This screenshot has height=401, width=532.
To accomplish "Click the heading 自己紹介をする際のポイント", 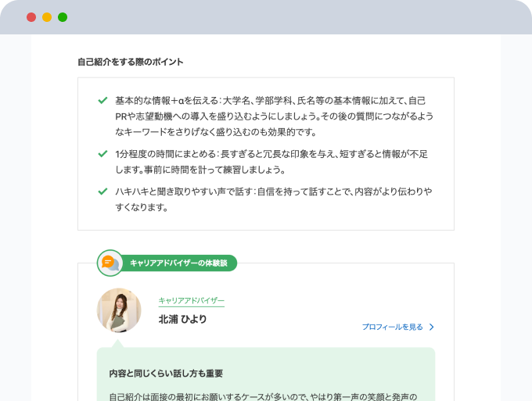I will [131, 62].
